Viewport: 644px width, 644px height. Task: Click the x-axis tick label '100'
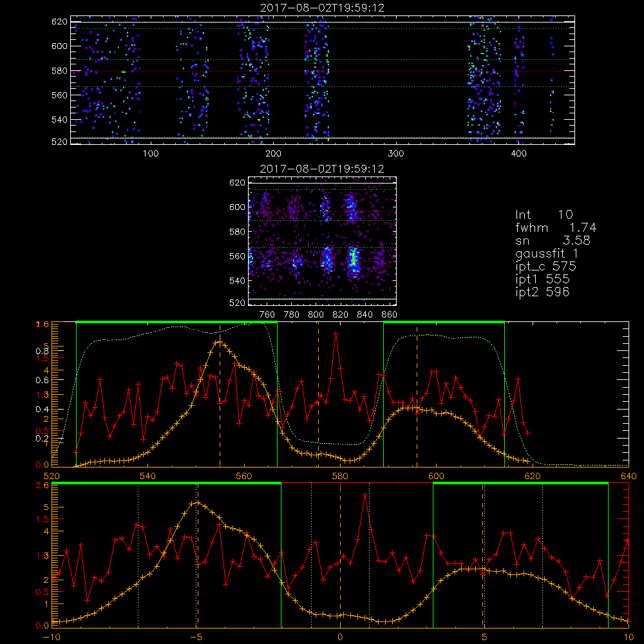pyautogui.click(x=151, y=154)
